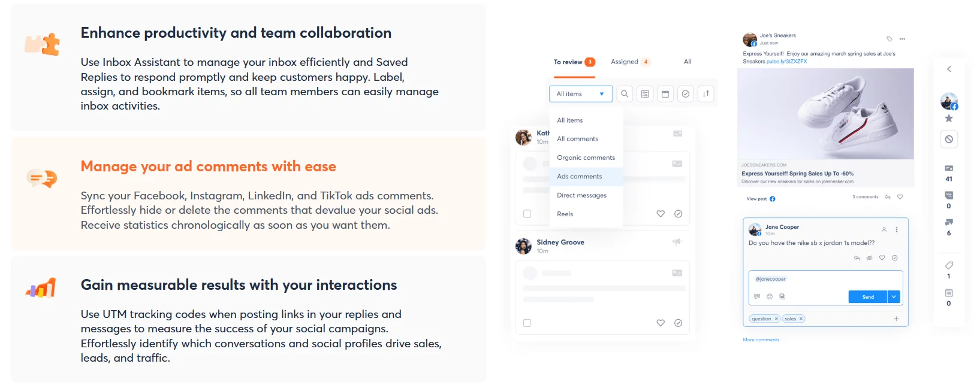Click the Facebook profile avatar in right sidebar
Viewport: 980px width, 391px height.
click(949, 101)
